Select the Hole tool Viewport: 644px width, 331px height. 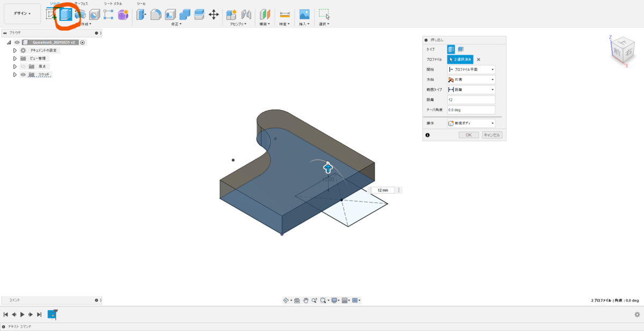coord(94,15)
